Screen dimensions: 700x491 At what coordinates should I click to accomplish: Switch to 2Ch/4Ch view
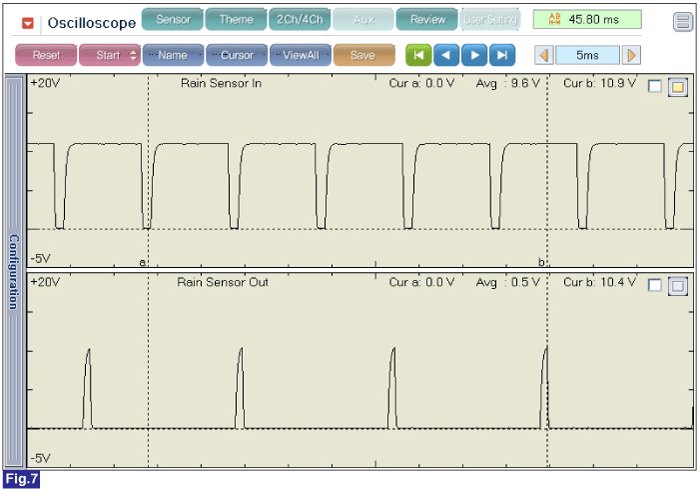point(299,19)
